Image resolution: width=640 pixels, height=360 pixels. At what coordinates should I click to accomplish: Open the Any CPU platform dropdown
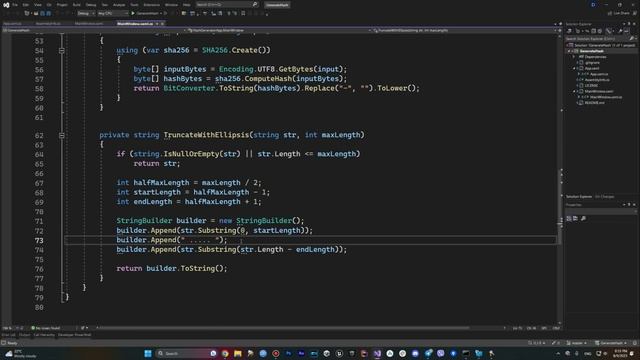tap(113, 13)
